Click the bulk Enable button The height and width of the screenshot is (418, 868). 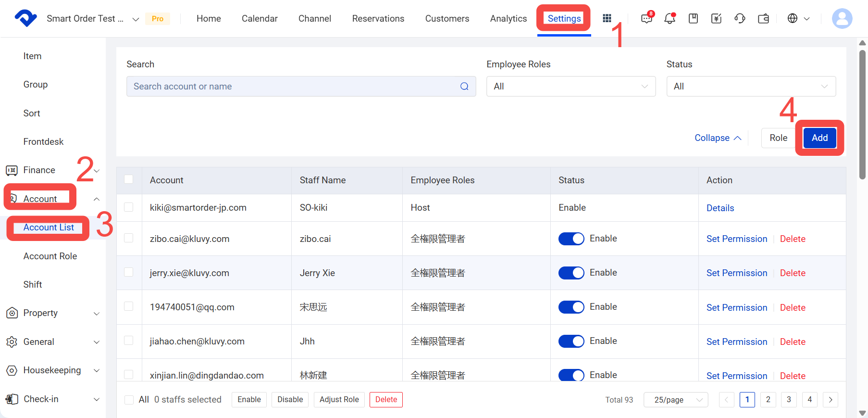(x=249, y=400)
